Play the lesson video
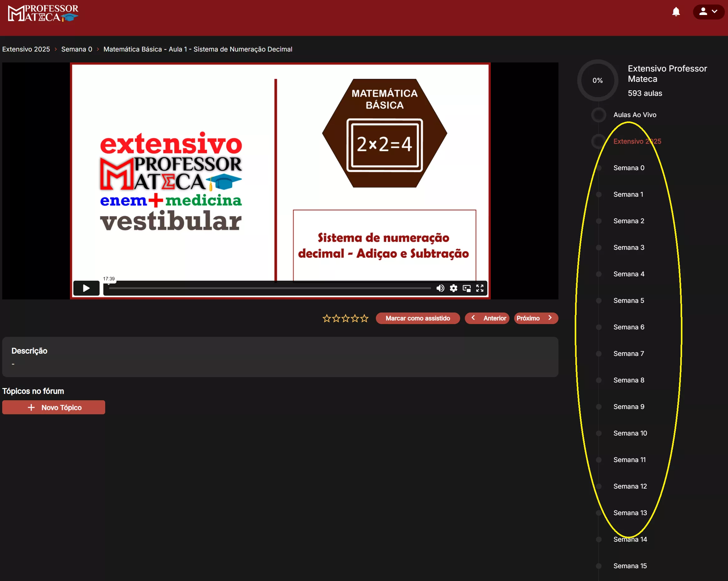728x581 pixels. [x=86, y=288]
